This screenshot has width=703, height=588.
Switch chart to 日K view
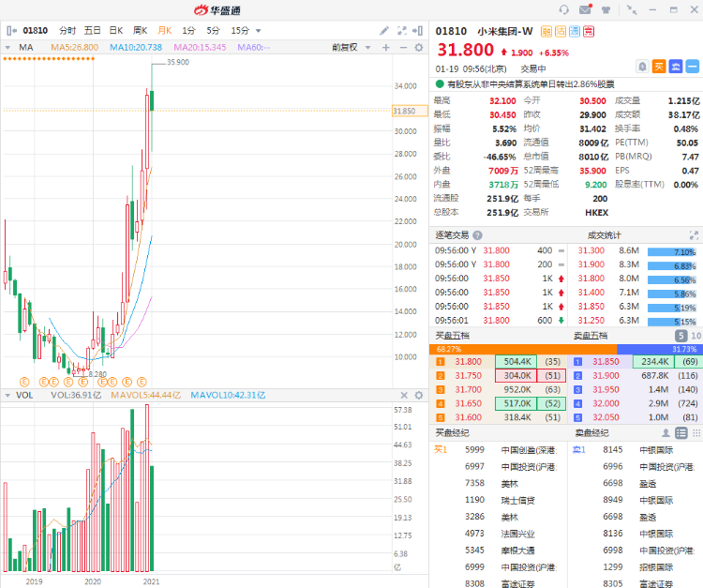(116, 31)
